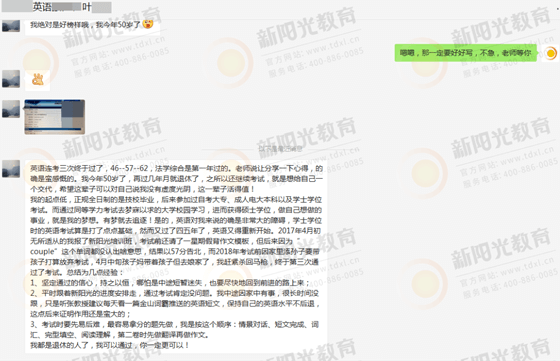Screen dimensions: 560x361
Task: Click the line starting 3、考试时要先易后难
Action: coord(175,324)
